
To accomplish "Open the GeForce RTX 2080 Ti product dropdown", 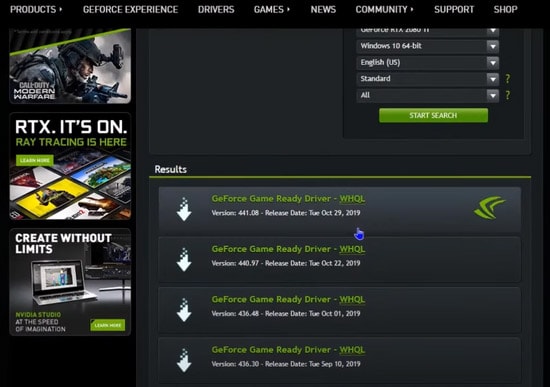I will [428, 32].
